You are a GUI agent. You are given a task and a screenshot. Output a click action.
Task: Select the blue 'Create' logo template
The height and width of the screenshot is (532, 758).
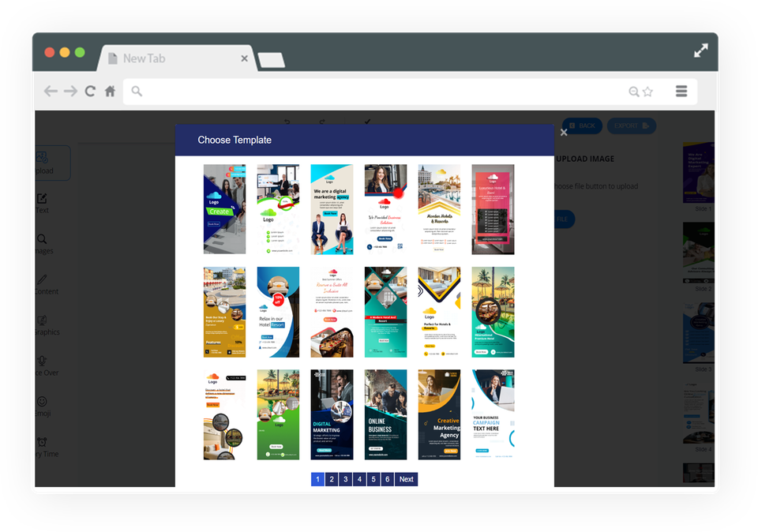tap(224, 209)
